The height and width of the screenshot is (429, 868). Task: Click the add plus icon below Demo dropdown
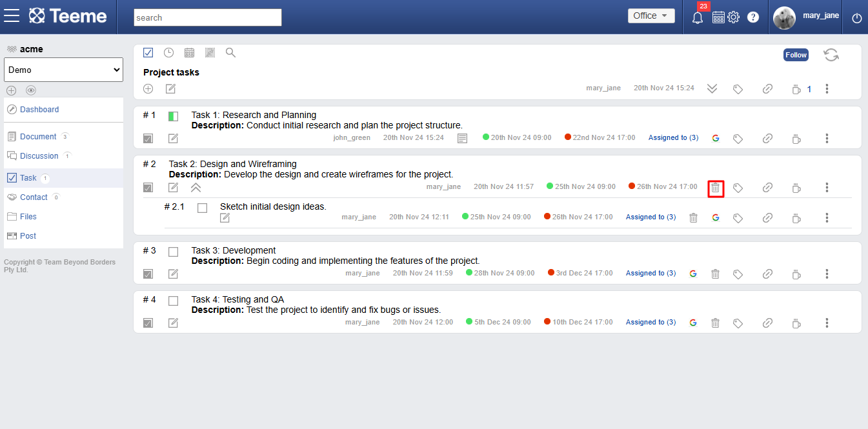(12, 90)
